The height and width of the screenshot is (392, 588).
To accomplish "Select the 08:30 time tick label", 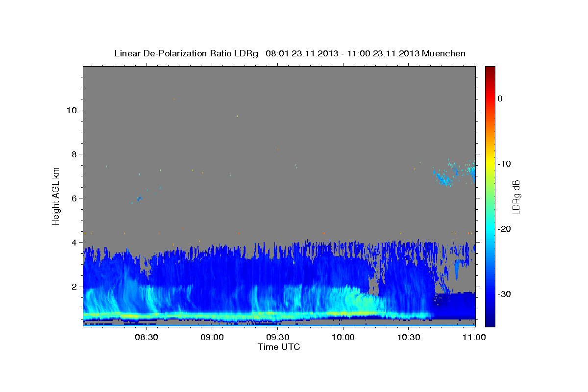I will coord(146,338).
